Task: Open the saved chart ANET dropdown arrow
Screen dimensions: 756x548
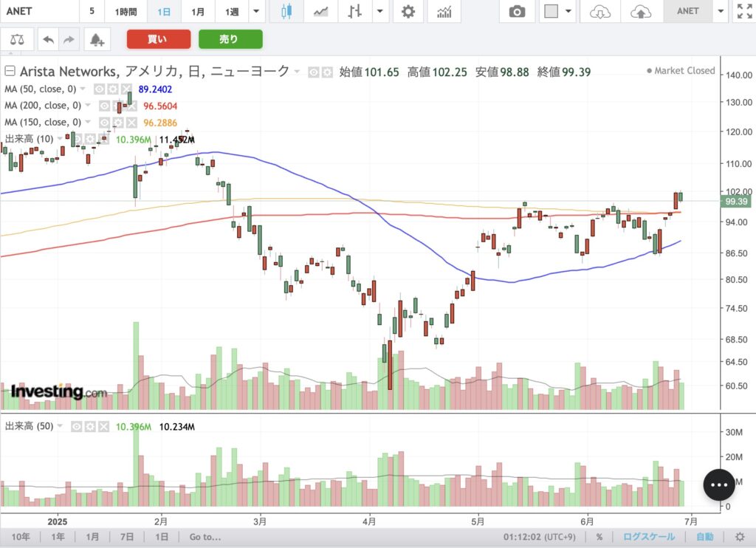Action: tap(721, 12)
